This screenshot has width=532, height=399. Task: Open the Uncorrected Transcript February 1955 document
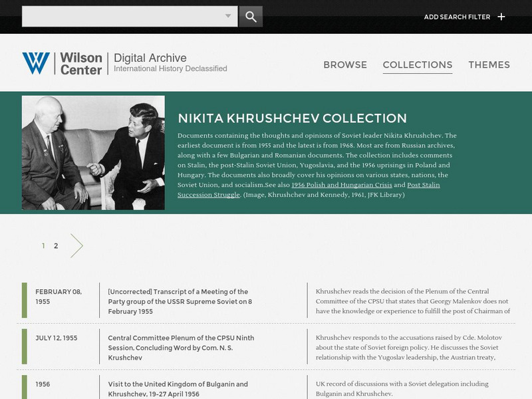[180, 301]
